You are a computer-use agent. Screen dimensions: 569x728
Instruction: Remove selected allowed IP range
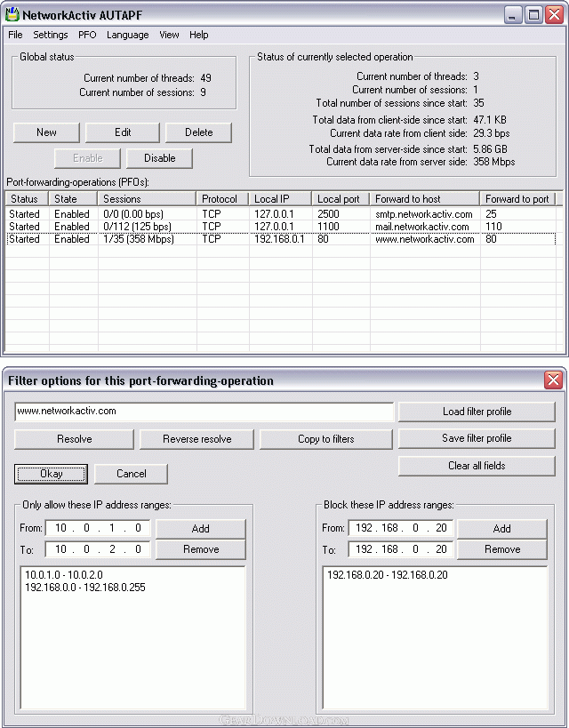point(201,549)
